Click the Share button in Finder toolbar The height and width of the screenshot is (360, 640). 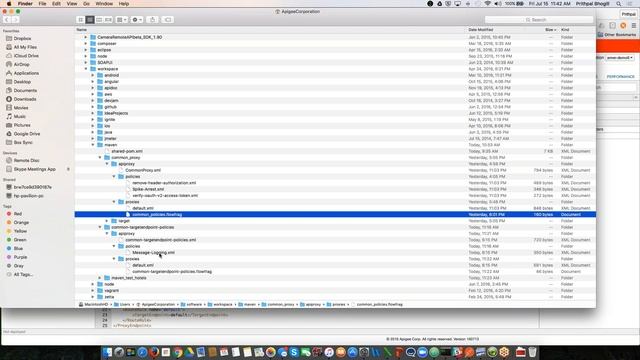point(153,20)
